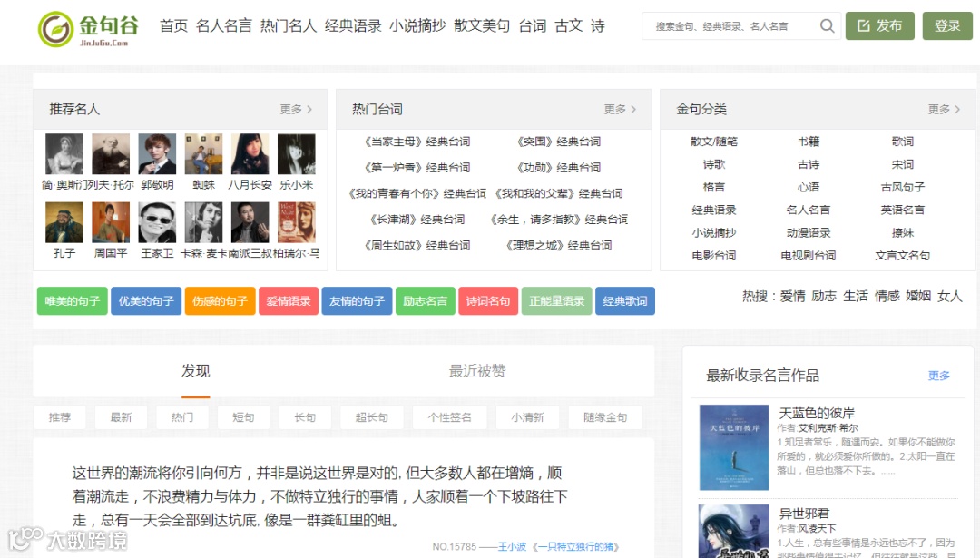
Task: Open the 天蓝色的彼岸 title link
Action: tap(817, 413)
